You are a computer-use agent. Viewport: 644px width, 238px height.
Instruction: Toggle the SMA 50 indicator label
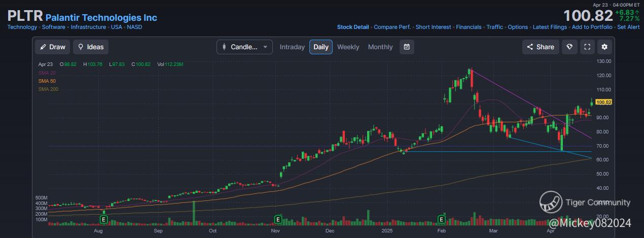click(47, 81)
